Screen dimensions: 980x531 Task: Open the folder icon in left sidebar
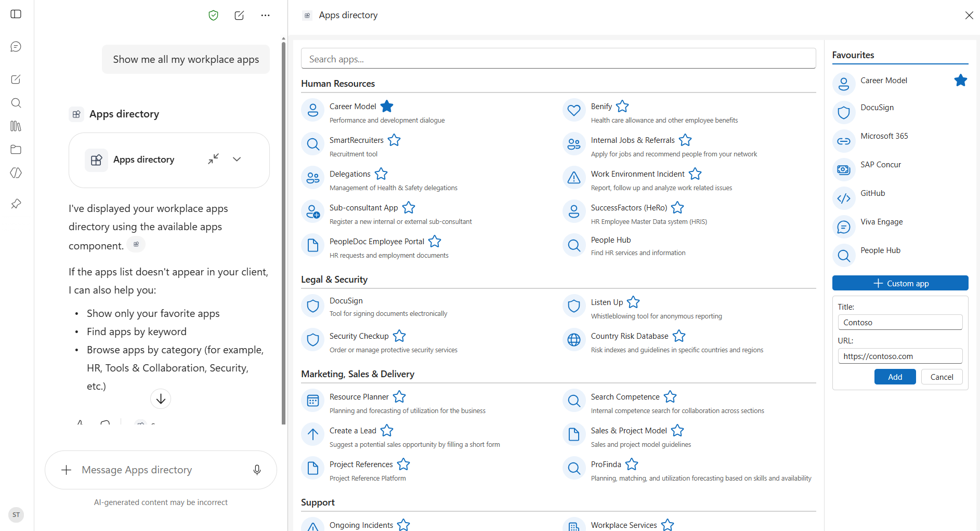pyautogui.click(x=16, y=150)
